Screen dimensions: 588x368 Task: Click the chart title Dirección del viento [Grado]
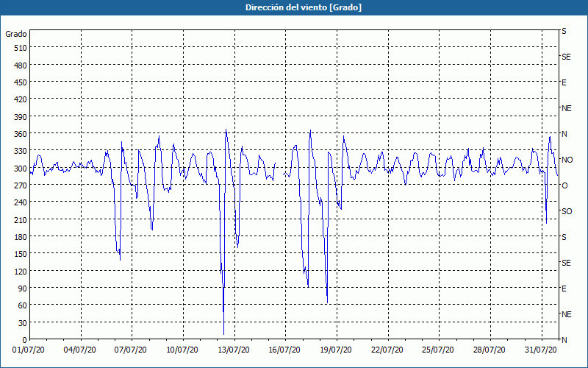(304, 7)
